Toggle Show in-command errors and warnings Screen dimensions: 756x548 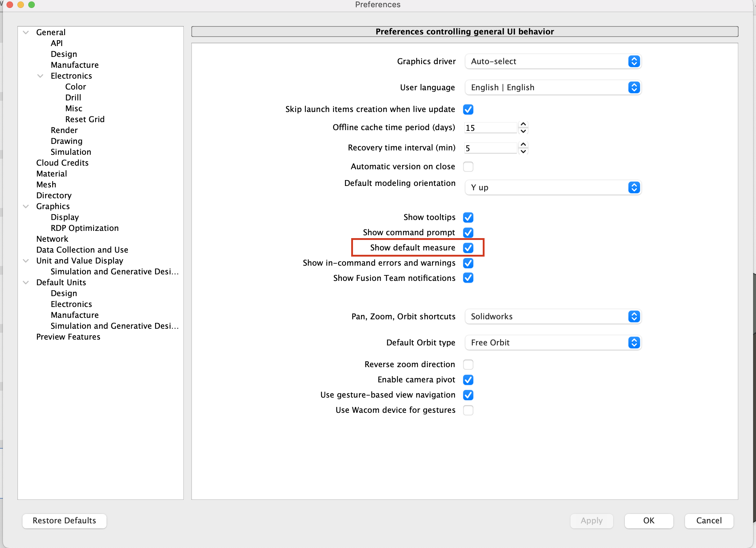[x=468, y=263]
